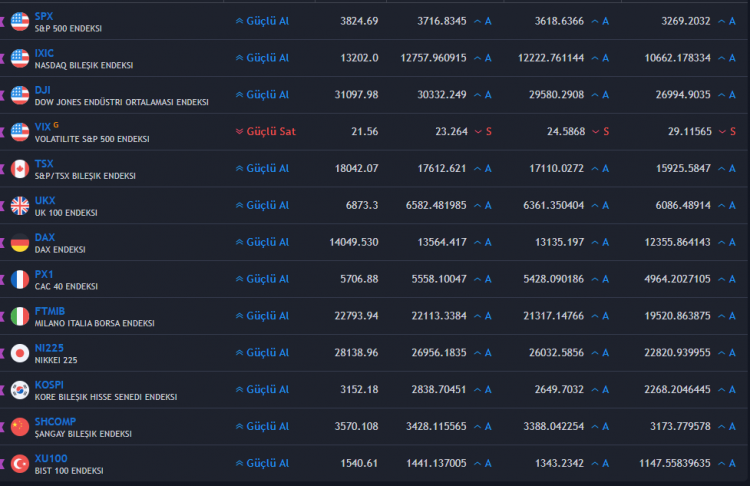Click the purple flag marker on the DAX row

point(2,243)
